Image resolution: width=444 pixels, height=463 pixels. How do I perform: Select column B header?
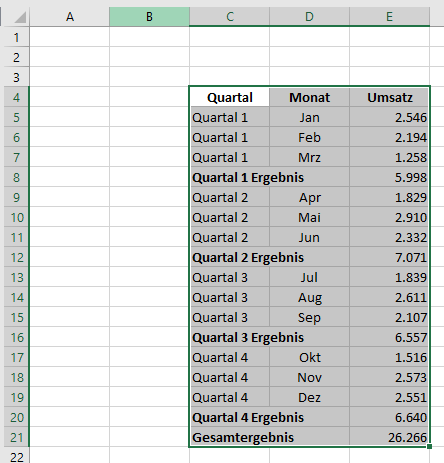[x=149, y=17]
